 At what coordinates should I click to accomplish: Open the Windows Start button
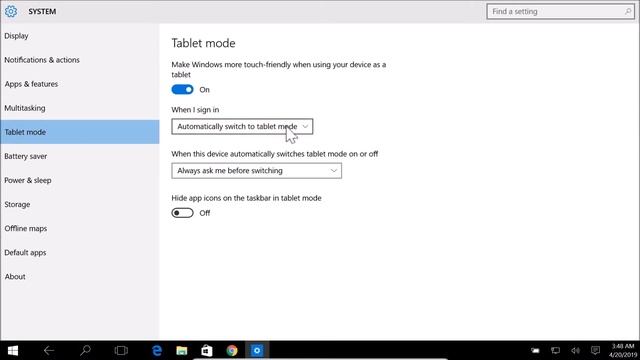pyautogui.click(x=13, y=351)
